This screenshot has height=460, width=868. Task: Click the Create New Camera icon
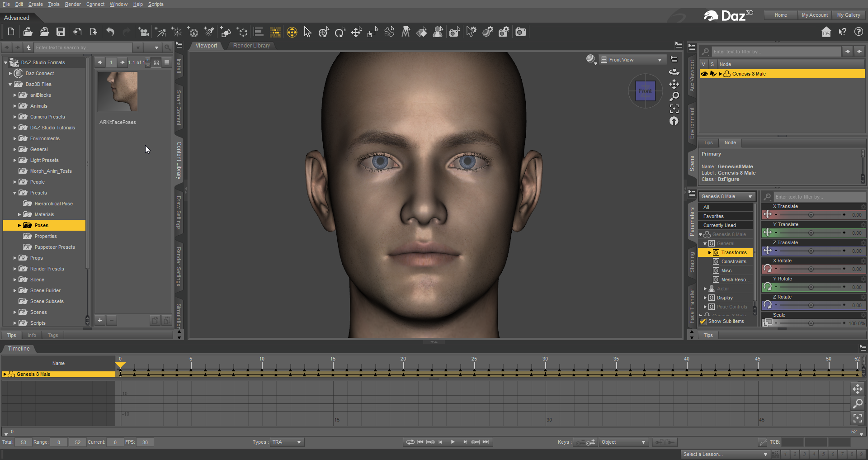(x=143, y=32)
